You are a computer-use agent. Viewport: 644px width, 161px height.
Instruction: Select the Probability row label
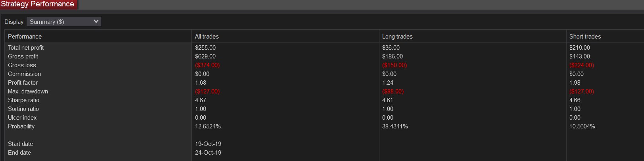pyautogui.click(x=21, y=126)
